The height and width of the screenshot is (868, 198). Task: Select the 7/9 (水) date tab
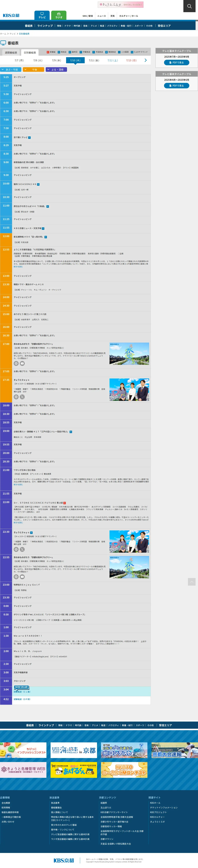coord(56,60)
